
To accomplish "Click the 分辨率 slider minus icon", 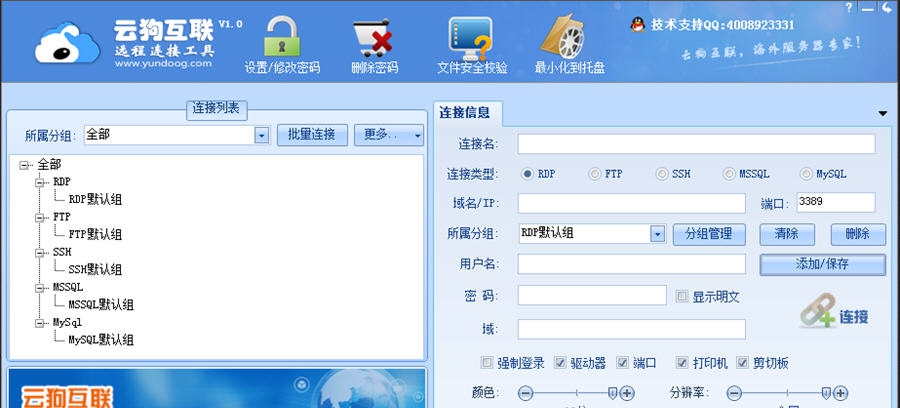I will [x=734, y=393].
